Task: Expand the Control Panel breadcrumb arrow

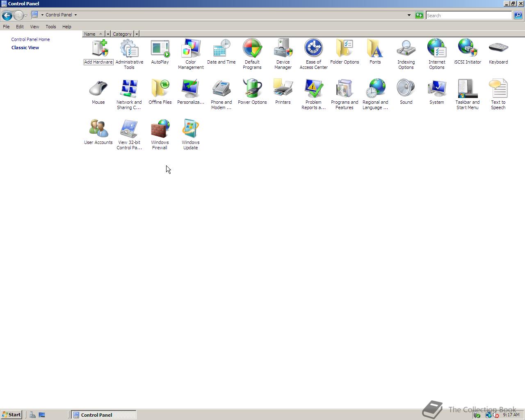Action: click(x=75, y=15)
